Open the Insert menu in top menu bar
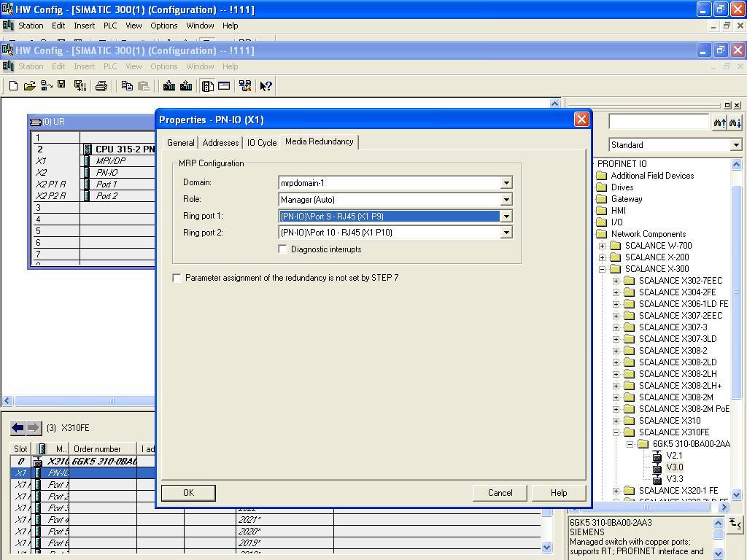 point(85,26)
